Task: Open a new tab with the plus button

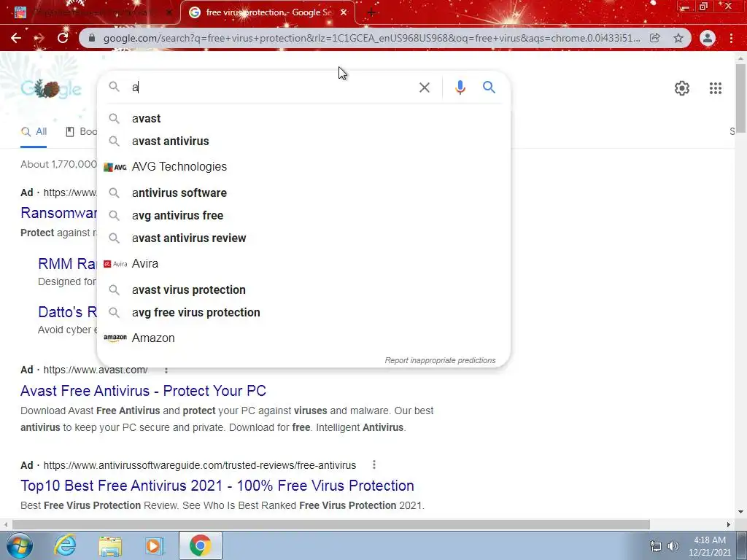Action: pyautogui.click(x=371, y=13)
